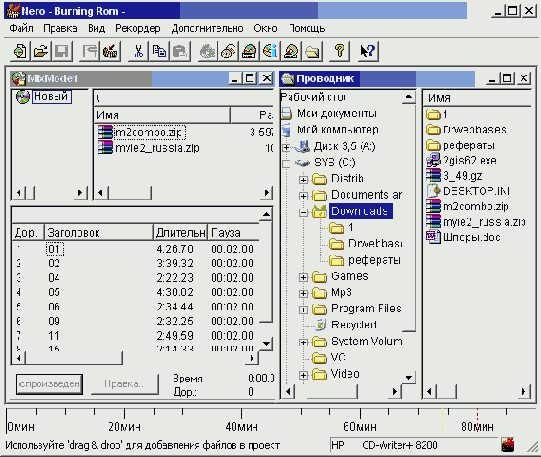Select the Новый disc icon
Image resolution: width=541 pixels, height=457 pixels.
[23, 97]
